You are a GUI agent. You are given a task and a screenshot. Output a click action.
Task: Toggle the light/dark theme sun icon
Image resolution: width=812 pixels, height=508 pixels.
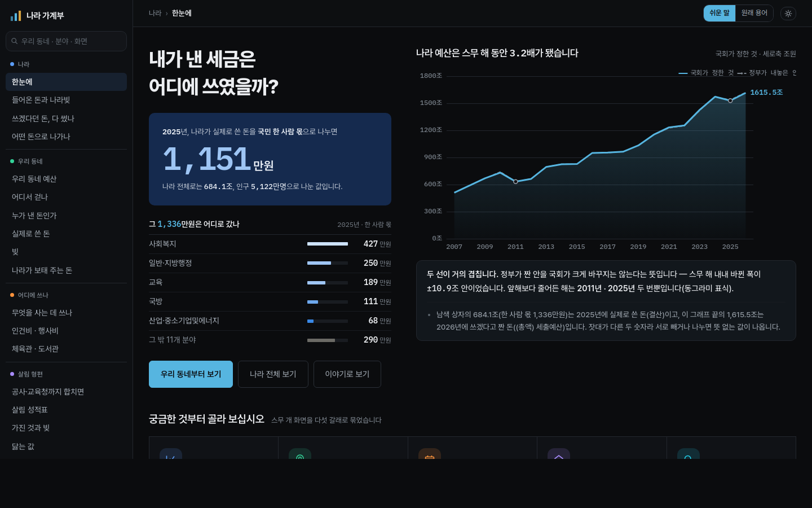point(788,14)
